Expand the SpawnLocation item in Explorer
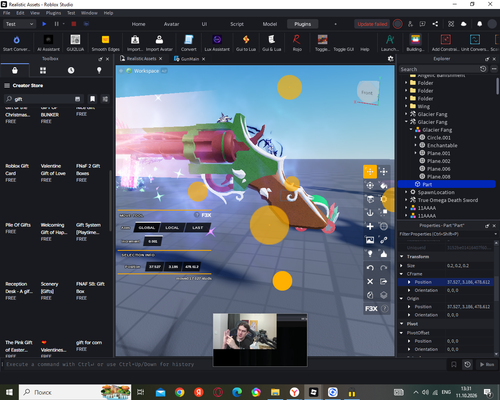The image size is (500, 400). point(406,192)
